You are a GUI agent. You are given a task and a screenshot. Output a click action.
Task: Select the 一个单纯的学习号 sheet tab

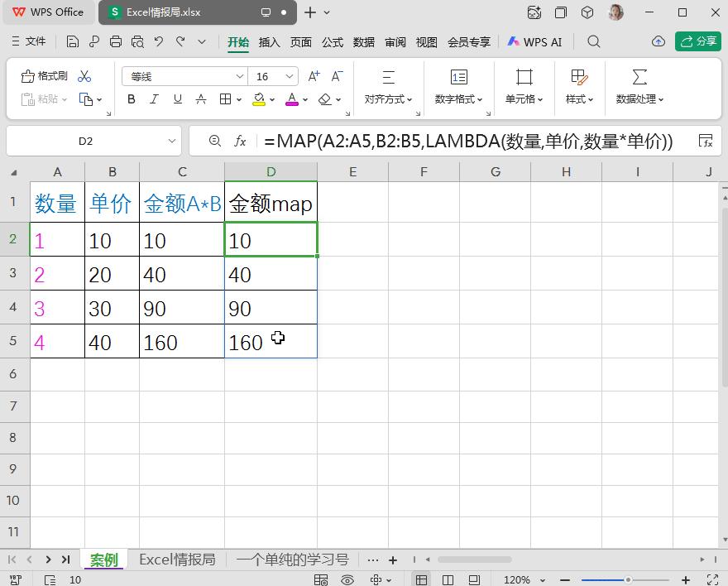tap(293, 560)
